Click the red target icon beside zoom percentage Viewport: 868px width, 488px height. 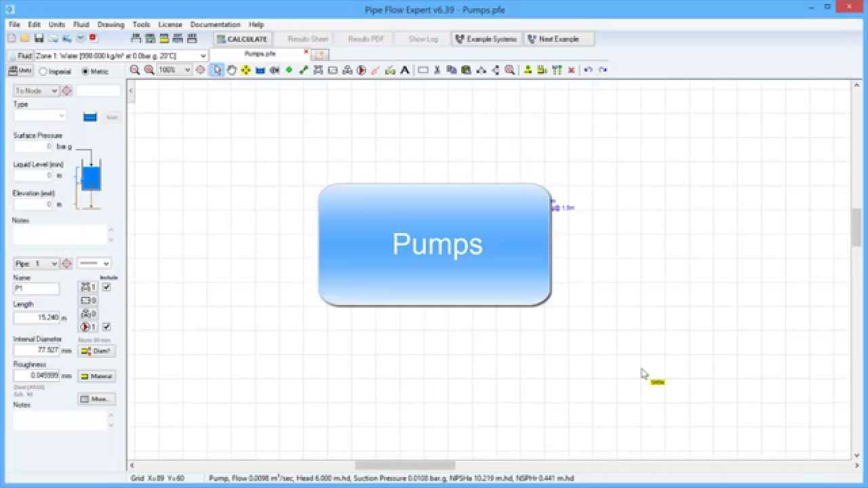coord(200,70)
